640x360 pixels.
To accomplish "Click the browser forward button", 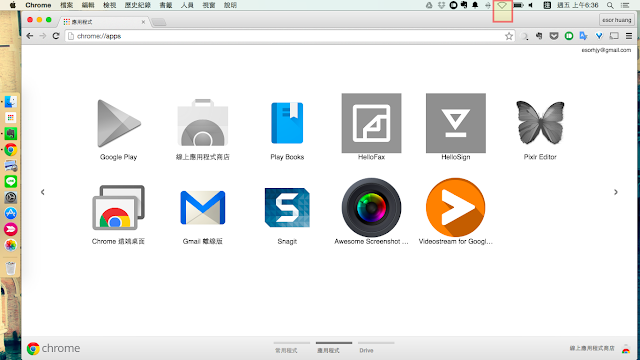I will tap(43, 36).
